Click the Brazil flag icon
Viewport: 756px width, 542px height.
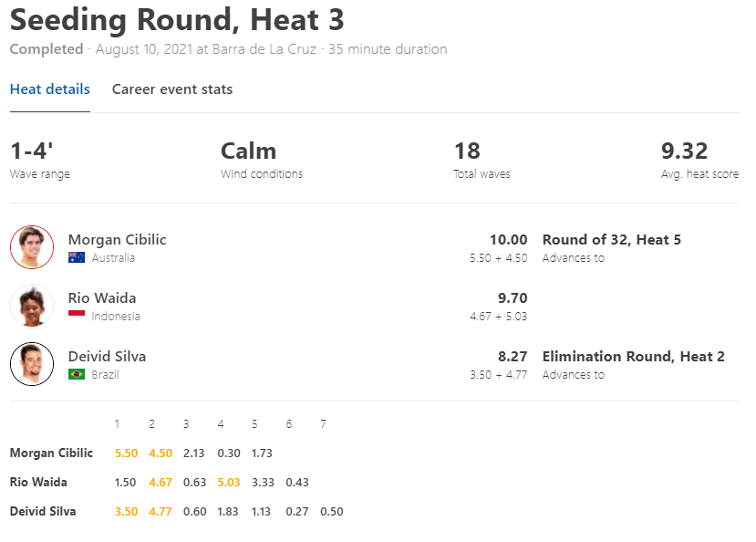[77, 374]
